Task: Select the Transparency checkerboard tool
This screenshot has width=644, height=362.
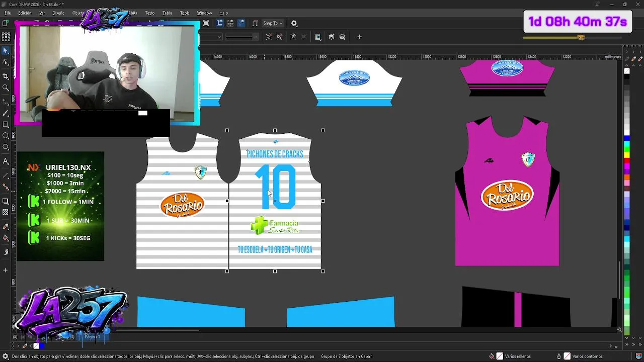Action: click(x=6, y=213)
